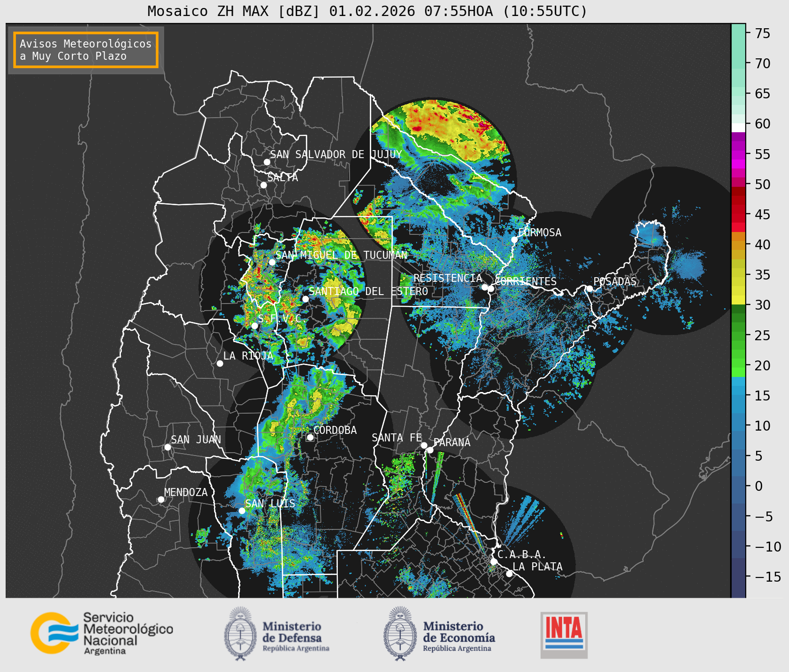Click the La Rioja city marker
Image resolution: width=789 pixels, height=672 pixels.
click(x=220, y=363)
